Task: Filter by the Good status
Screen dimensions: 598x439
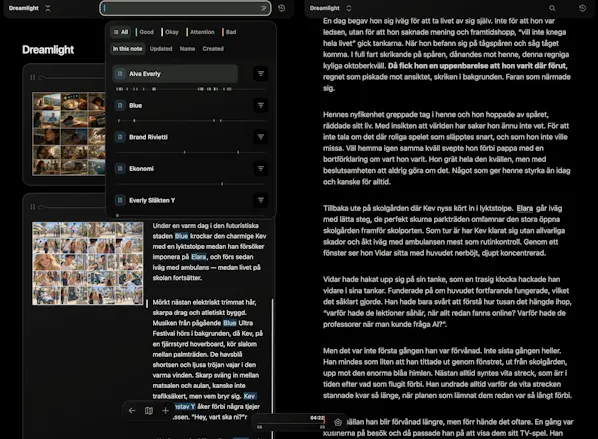Action: tap(145, 32)
